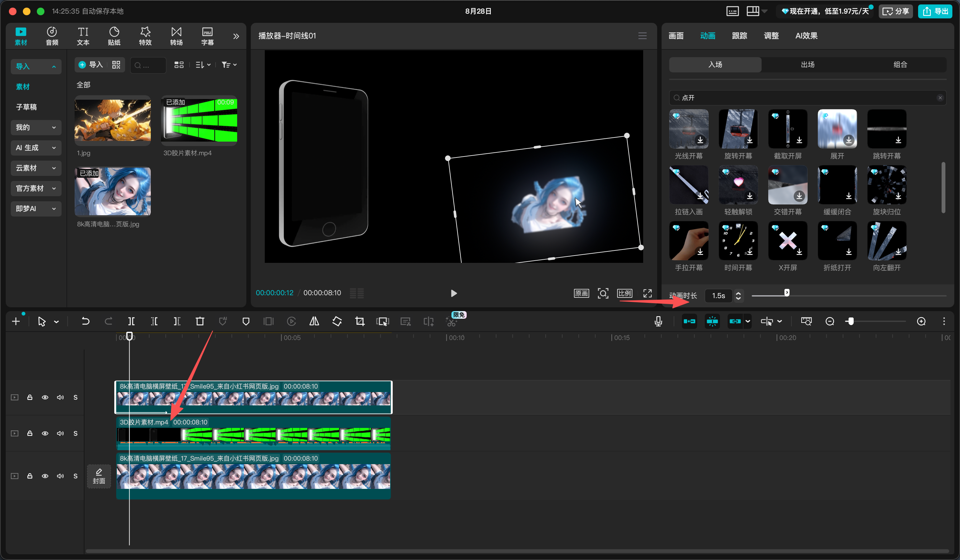Click the microphone record voiceover icon

658,322
